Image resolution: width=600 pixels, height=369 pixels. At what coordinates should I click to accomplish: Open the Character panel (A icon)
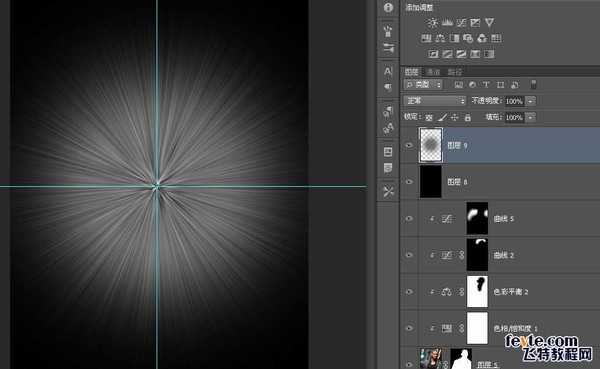point(388,71)
